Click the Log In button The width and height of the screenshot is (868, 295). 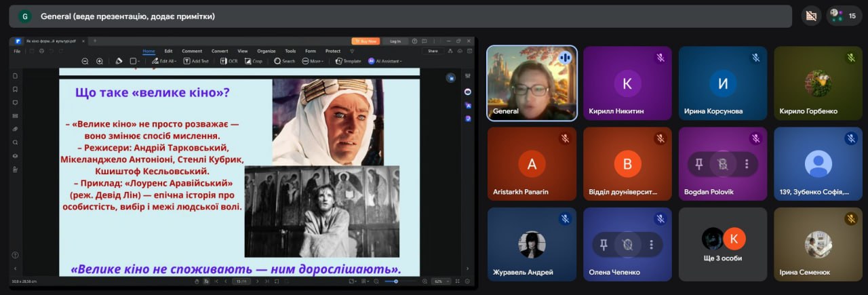395,41
